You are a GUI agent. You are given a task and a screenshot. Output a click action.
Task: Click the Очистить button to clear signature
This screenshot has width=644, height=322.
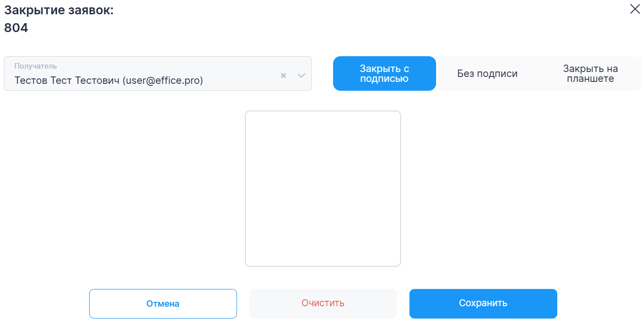pos(323,303)
